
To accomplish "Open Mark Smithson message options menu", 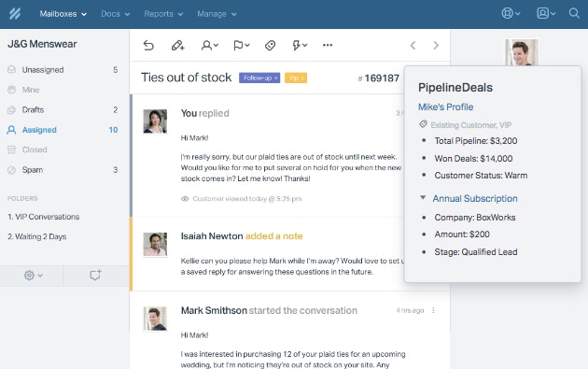I will 433,310.
